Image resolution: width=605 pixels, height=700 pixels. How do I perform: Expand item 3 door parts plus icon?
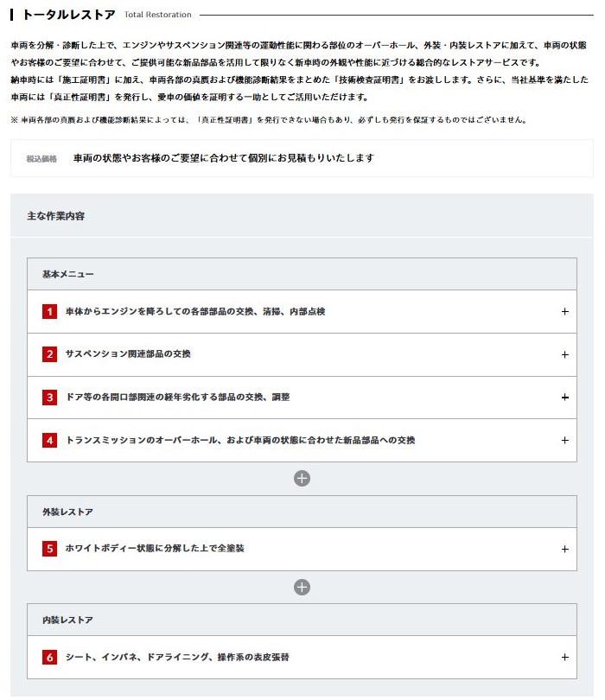565,398
